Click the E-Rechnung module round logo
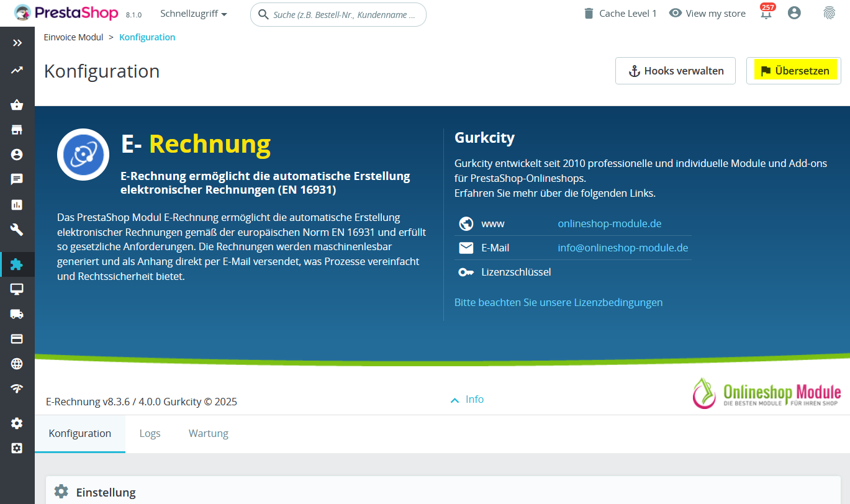Viewport: 850px width, 504px height. pos(83,155)
